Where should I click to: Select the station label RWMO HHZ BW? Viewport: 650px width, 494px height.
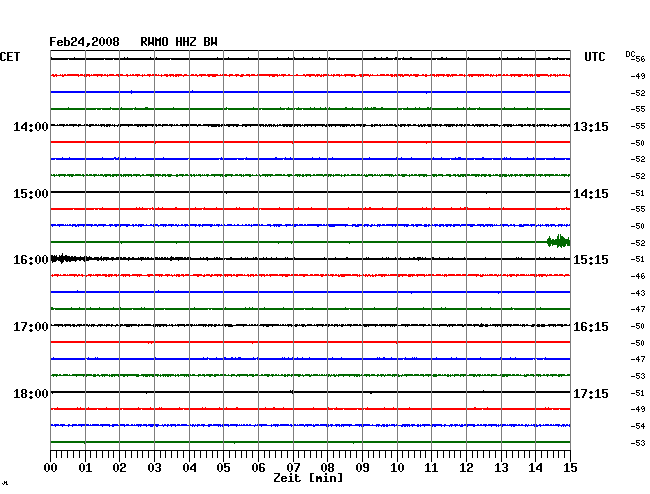point(179,42)
